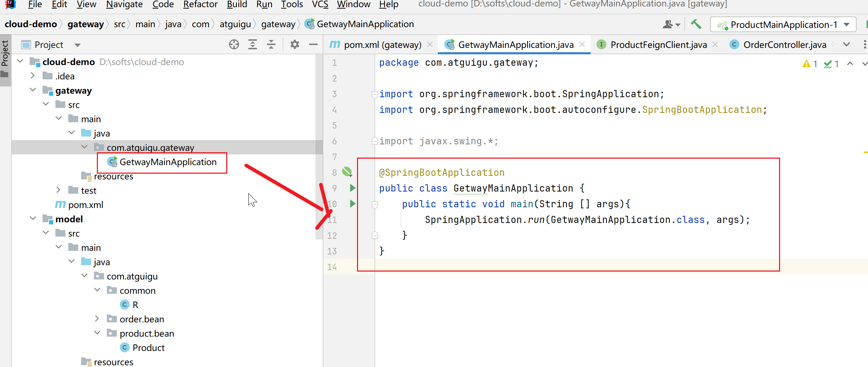Collapse the gateway module node
Screen dimensions: 868x367
click(33, 90)
